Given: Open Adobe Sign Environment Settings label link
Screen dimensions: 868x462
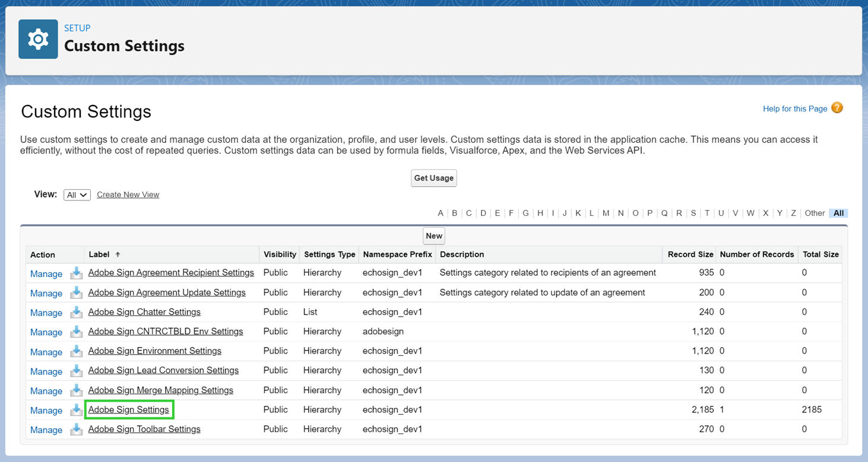Looking at the screenshot, I should (155, 351).
